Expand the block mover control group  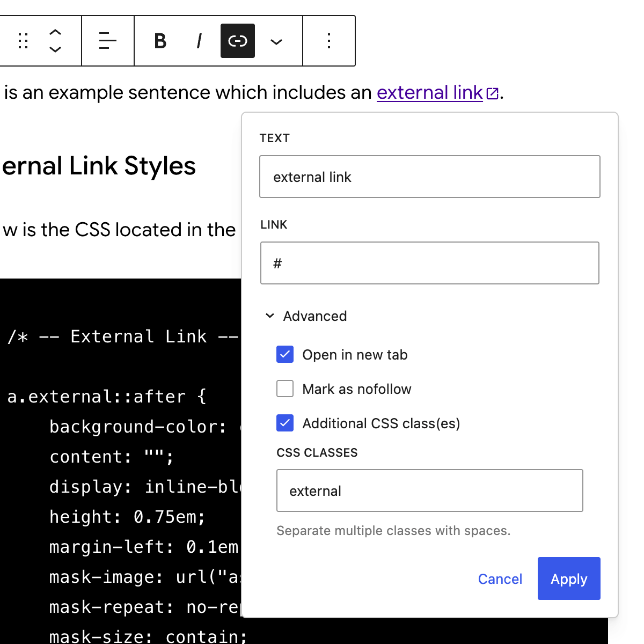point(55,41)
